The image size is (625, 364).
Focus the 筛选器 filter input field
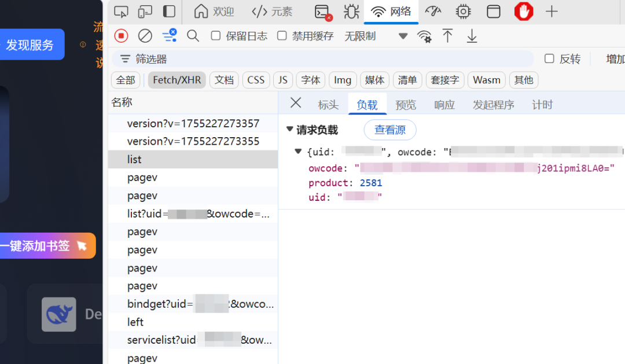[x=322, y=59]
